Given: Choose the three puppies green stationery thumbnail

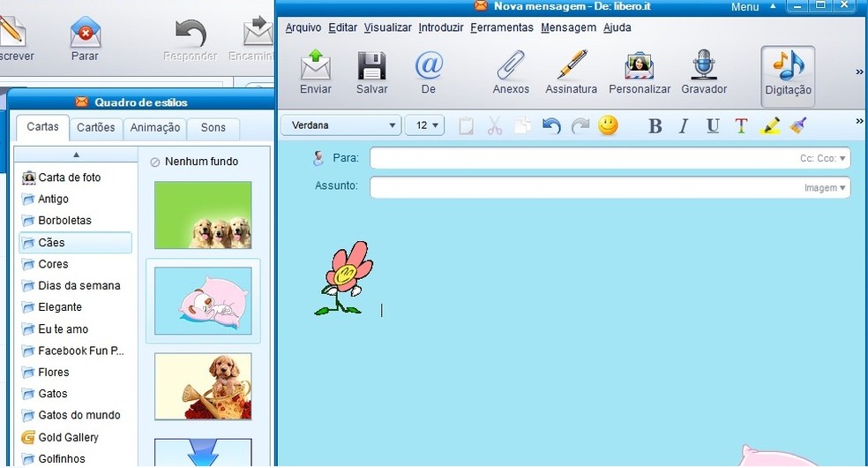Looking at the screenshot, I should [203, 215].
